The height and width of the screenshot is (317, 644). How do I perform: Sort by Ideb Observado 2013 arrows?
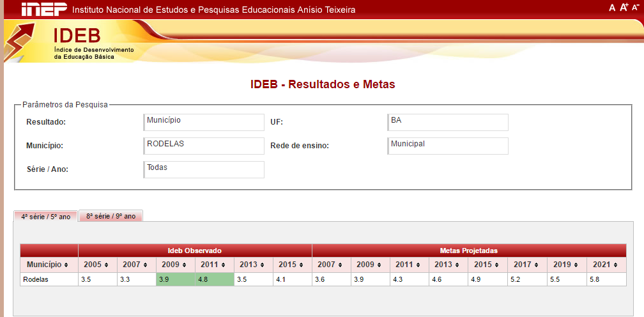click(263, 265)
